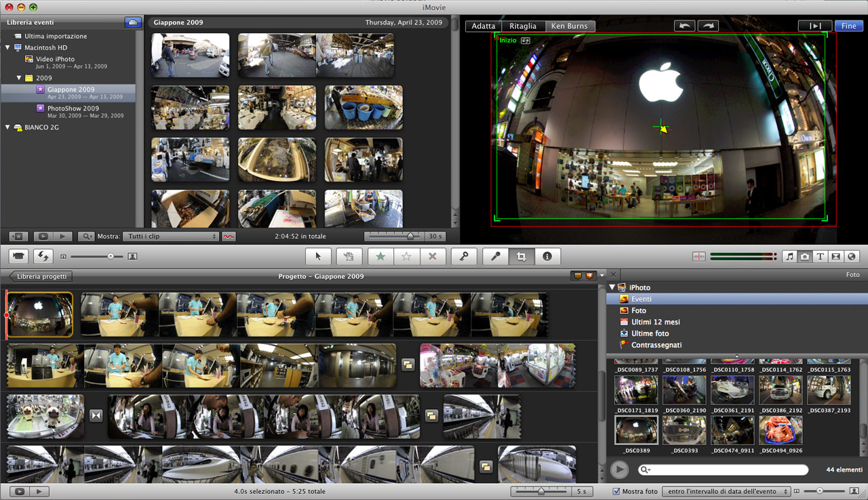Open the voiceover microphone tool
Viewport: 868px width, 500px height.
pos(496,256)
